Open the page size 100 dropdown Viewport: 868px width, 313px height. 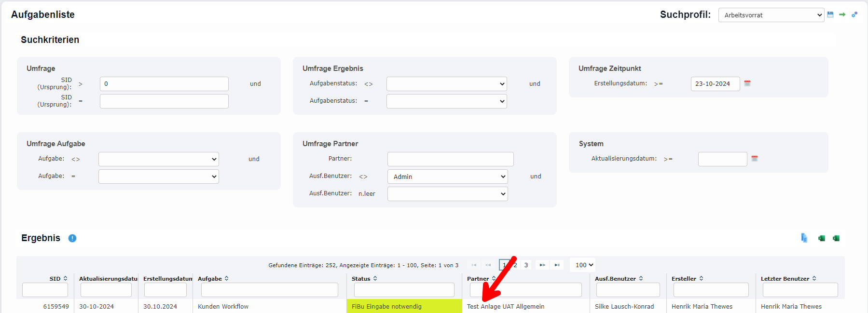583,265
